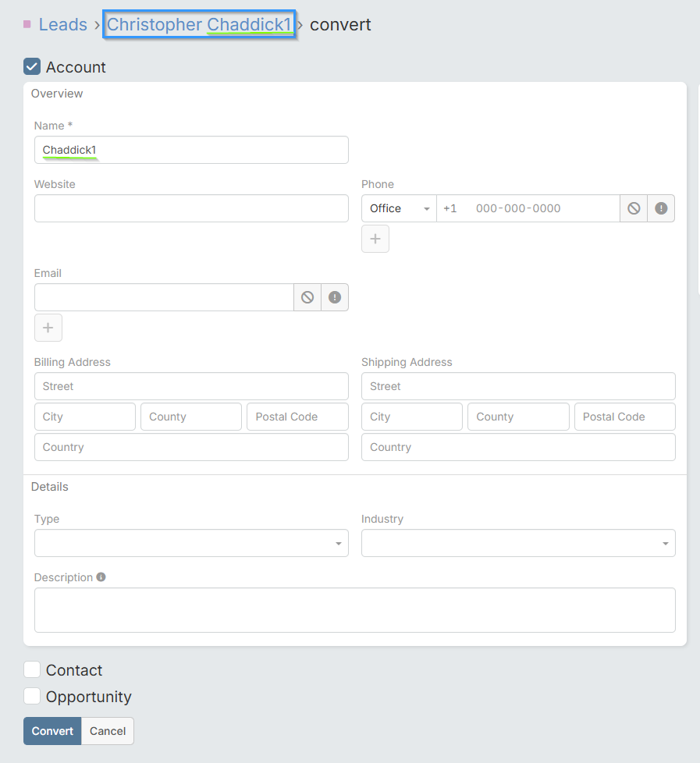The width and height of the screenshot is (700, 763).
Task: Enable the Opportunity checkbox
Action: (32, 696)
